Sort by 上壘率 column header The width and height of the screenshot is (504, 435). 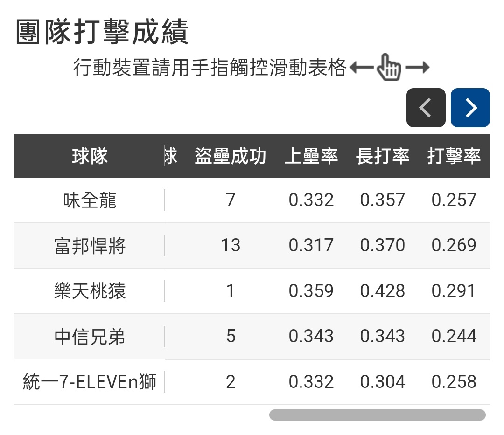311,156
